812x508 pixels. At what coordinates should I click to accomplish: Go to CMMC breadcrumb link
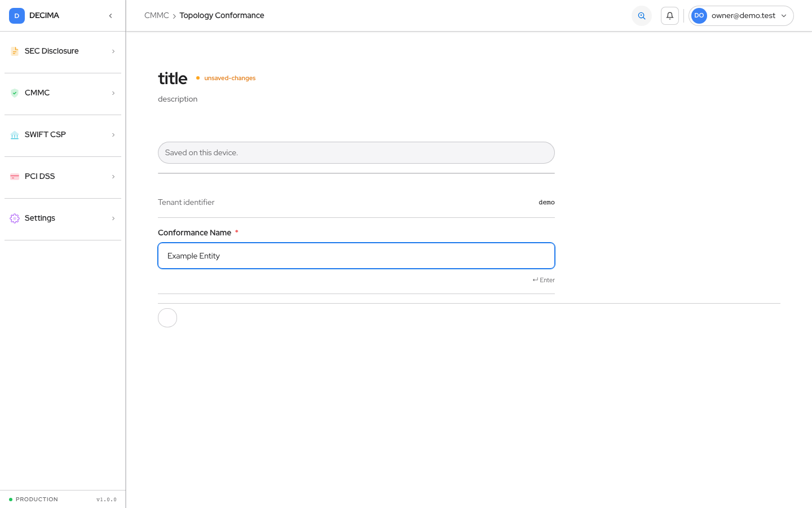157,16
